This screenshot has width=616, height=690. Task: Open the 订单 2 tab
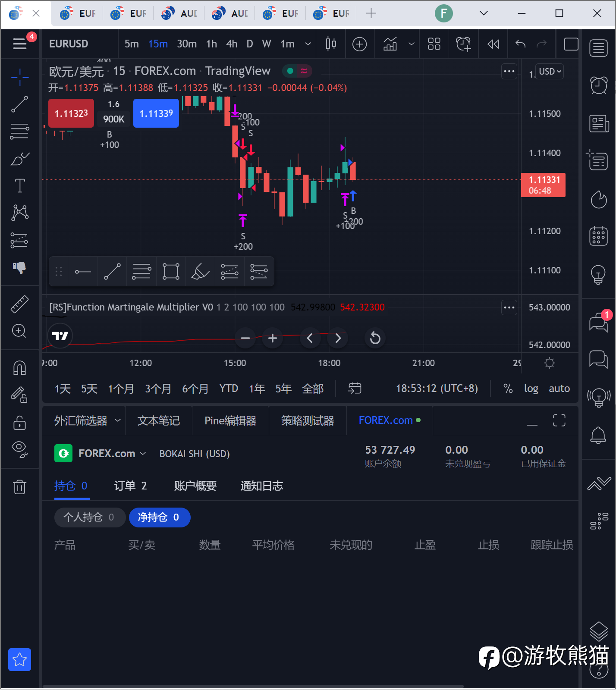[130, 486]
